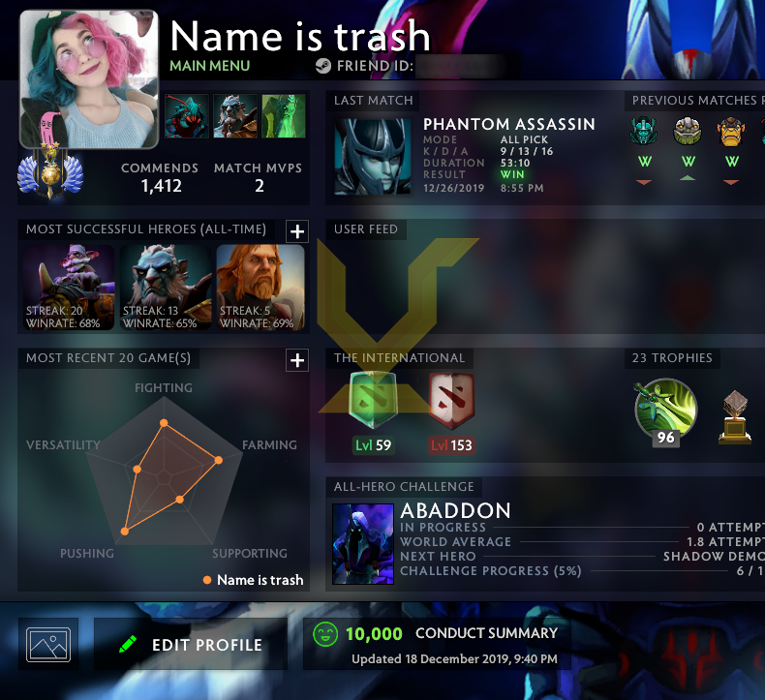Open Phantom Assassin last match portrait
The height and width of the screenshot is (700, 765).
373,157
